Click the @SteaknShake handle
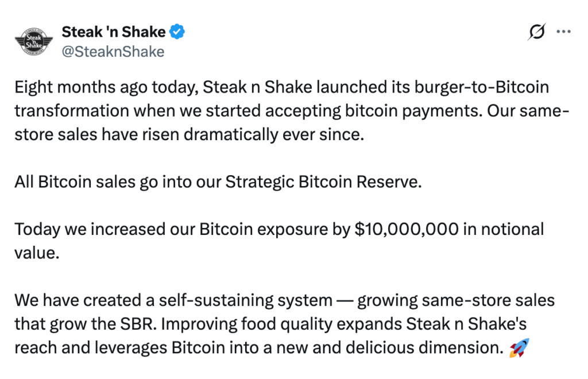Image resolution: width=588 pixels, height=379 pixels. point(113,52)
